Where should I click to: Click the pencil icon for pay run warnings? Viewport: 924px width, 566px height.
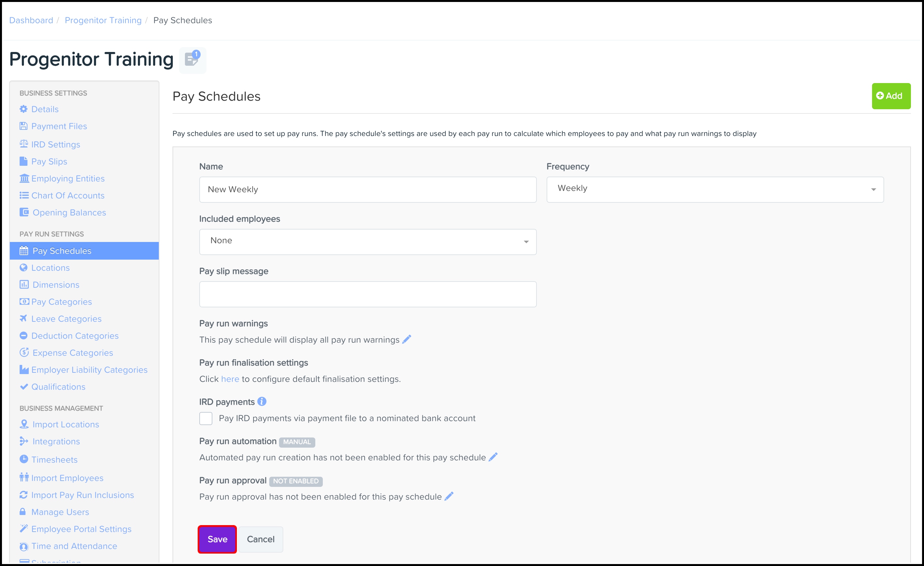(x=406, y=339)
